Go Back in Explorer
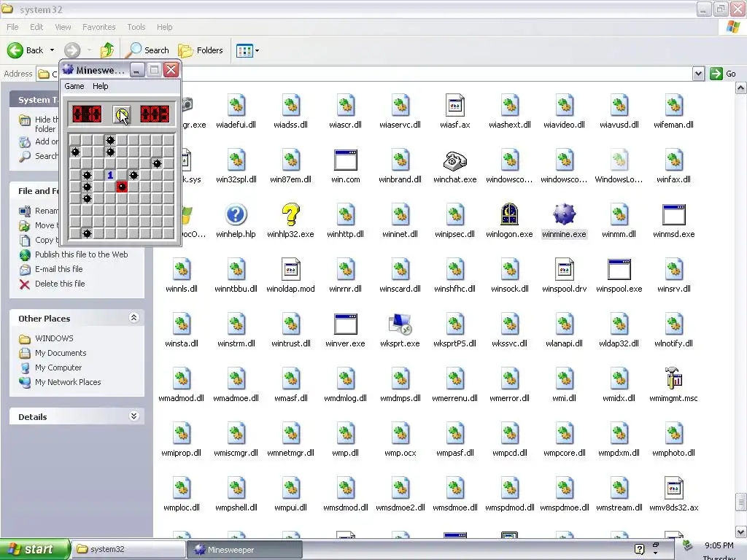Viewport: 747px width, 560px height. pos(26,50)
